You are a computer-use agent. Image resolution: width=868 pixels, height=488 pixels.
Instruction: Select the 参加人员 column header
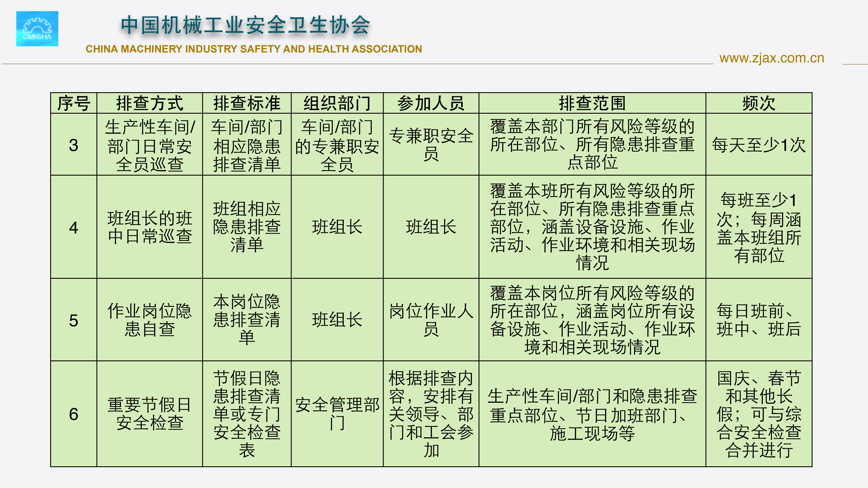click(x=431, y=103)
